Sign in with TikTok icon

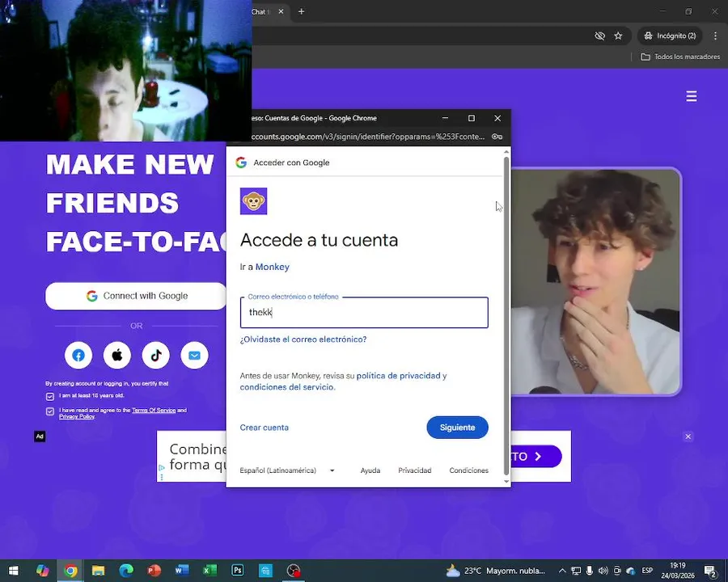point(156,356)
